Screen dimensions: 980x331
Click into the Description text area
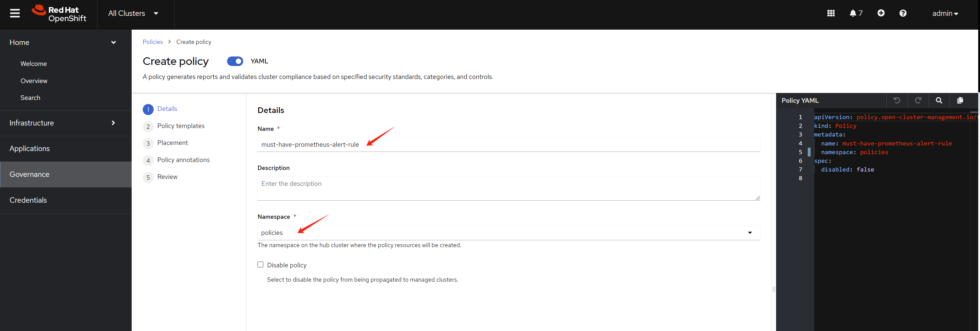pos(508,188)
